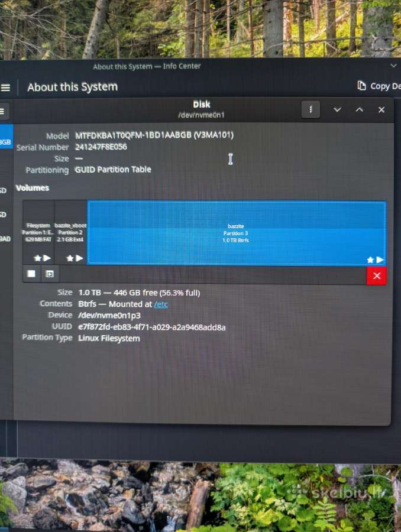Image resolution: width=401 pixels, height=532 pixels.
Task: Collapse Disk window with down chevron
Action: (x=337, y=109)
